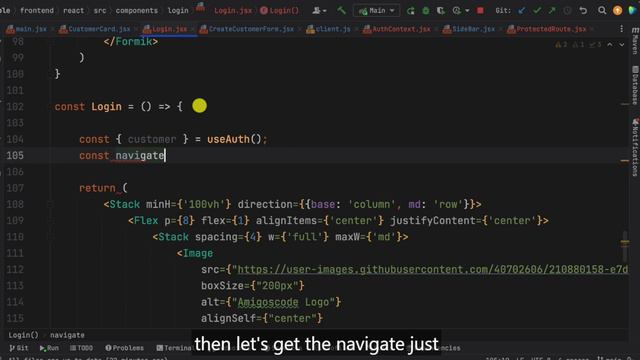Click 'frontend' in the breadcrumb path
Screen dimensions: 640x360
[x=37, y=11]
